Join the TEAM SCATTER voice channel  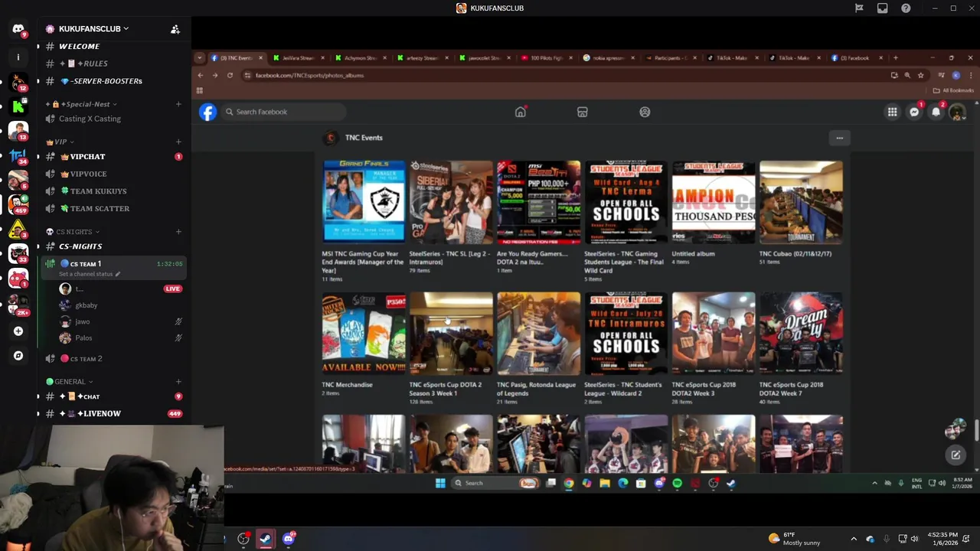(113, 208)
